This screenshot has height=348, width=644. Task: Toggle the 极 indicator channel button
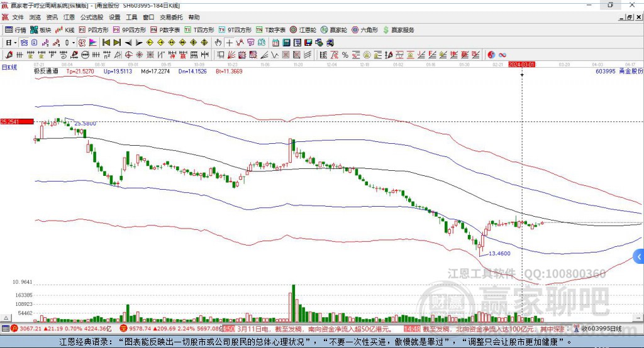[x=82, y=42]
